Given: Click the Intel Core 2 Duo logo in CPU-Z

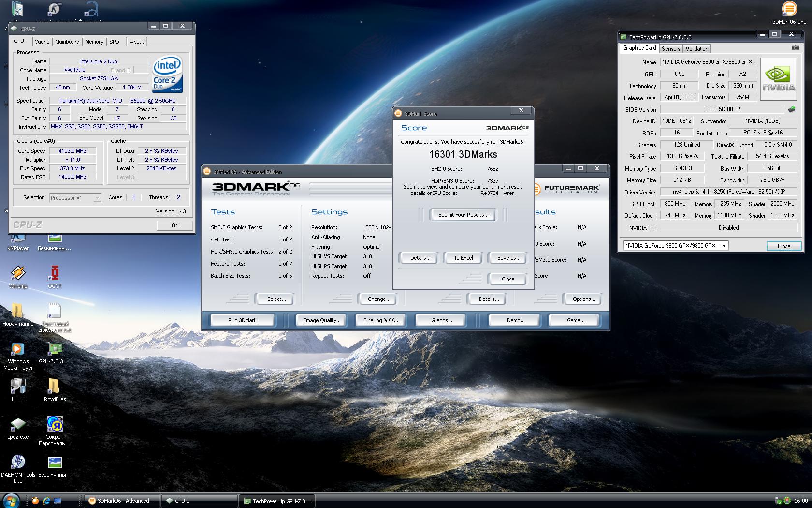Looking at the screenshot, I should (167, 75).
